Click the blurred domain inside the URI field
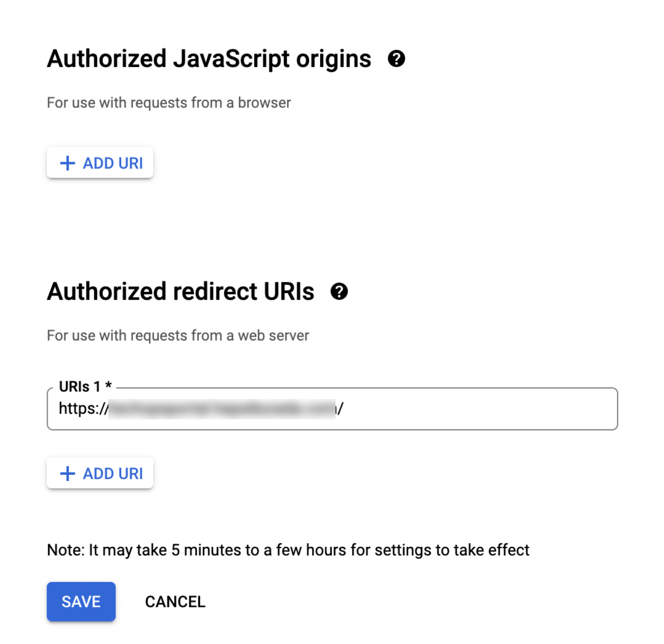The width and height of the screenshot is (664, 644). pyautogui.click(x=222, y=409)
